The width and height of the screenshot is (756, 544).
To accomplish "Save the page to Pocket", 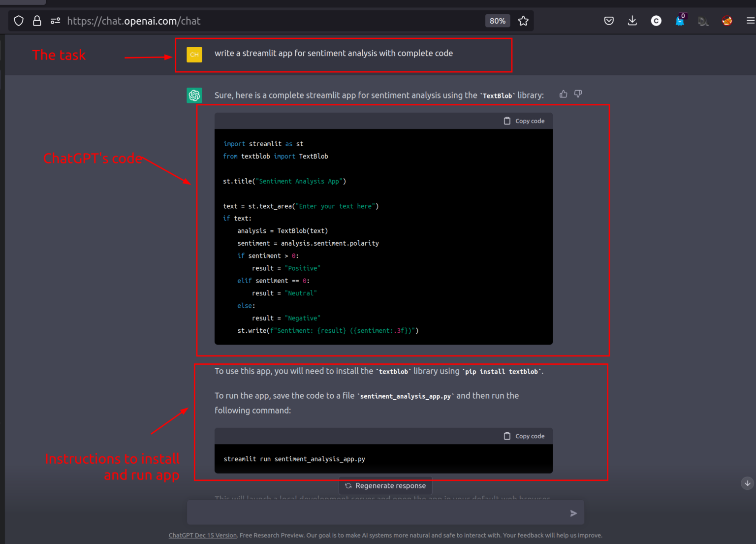I will pos(609,21).
